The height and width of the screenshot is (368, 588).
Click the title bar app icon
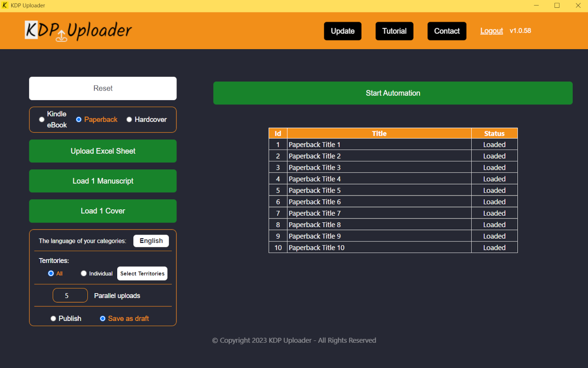tap(5, 6)
